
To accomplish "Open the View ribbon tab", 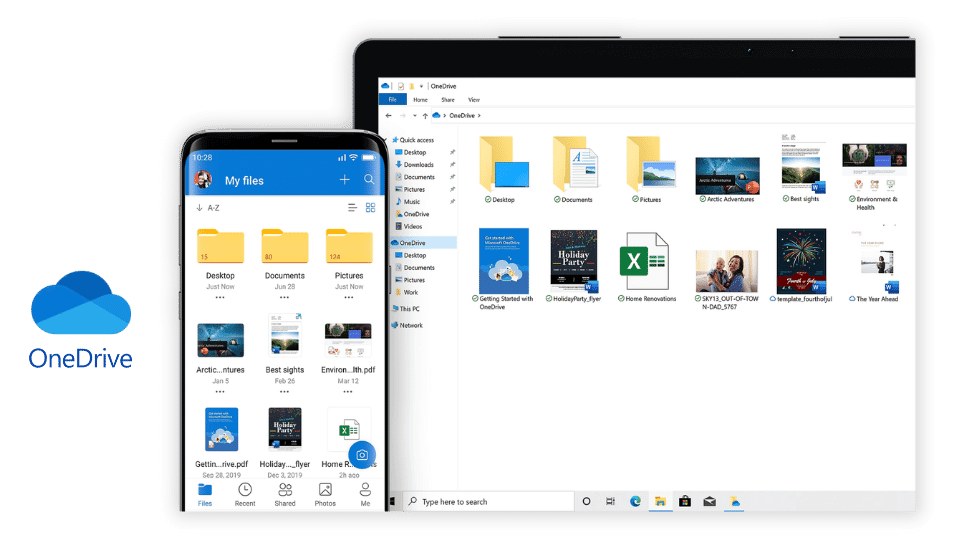I will click(x=474, y=100).
